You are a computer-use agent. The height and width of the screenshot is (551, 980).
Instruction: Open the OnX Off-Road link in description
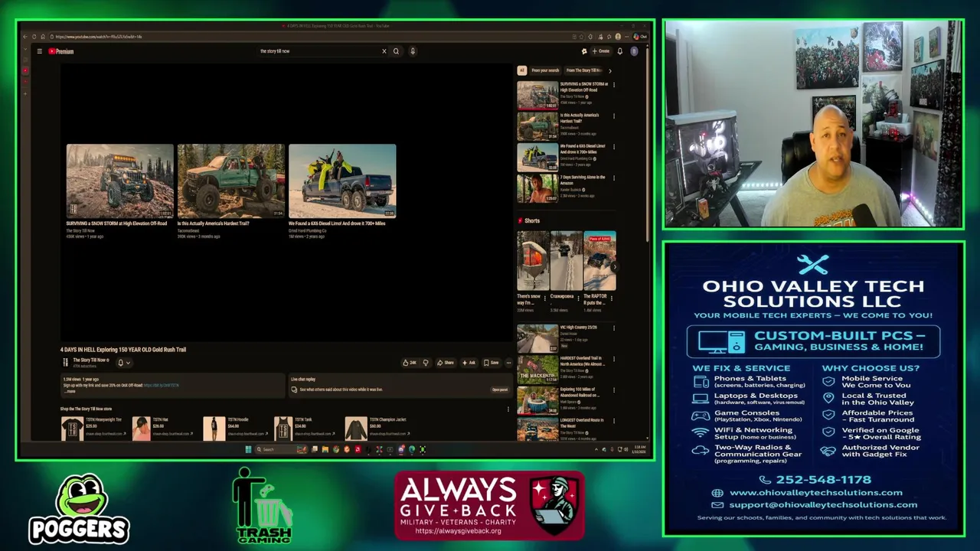pyautogui.click(x=161, y=385)
